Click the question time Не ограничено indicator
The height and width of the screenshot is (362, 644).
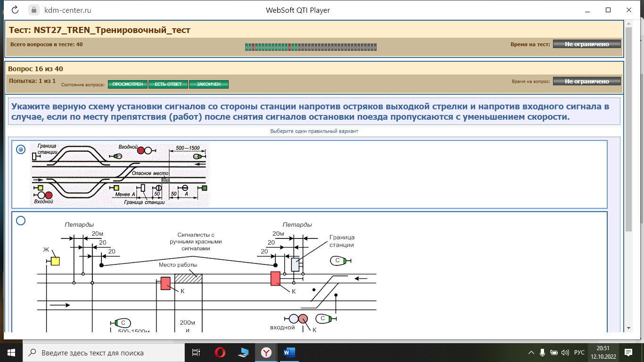tap(587, 82)
